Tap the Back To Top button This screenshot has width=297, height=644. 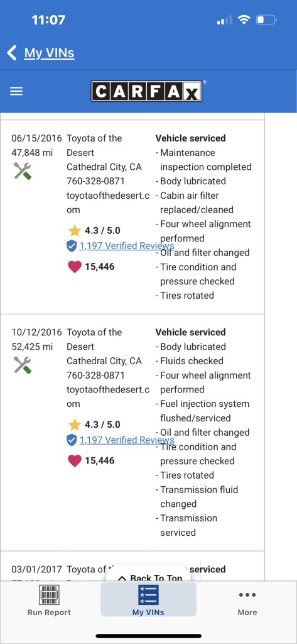point(150,576)
